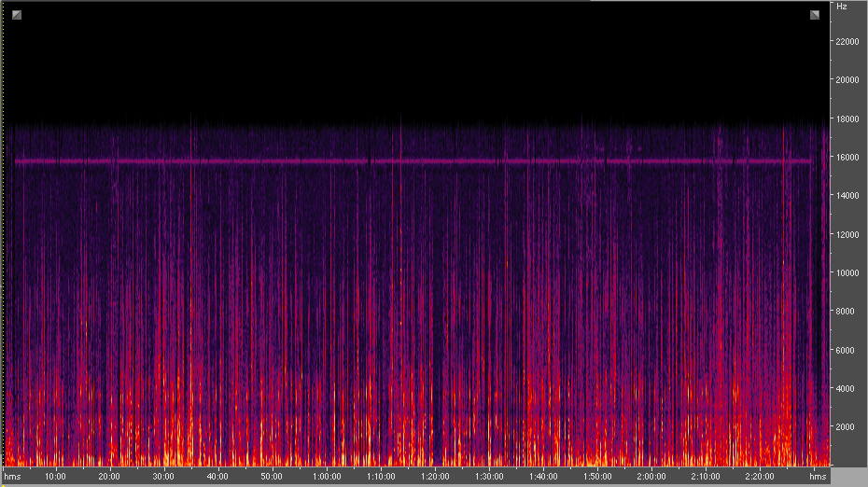Select the 2:20:00 time ruler label
Screen dimensions: 868x487
(x=760, y=477)
